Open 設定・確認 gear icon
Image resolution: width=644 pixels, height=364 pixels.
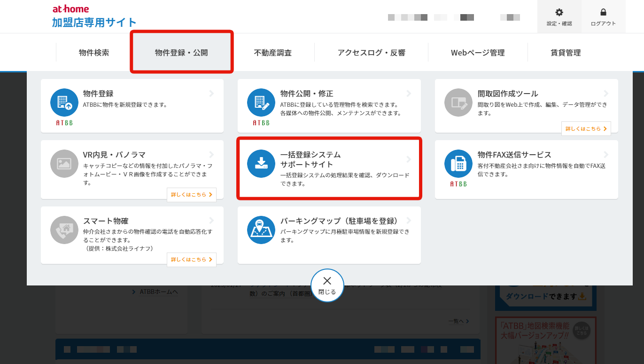tap(559, 13)
